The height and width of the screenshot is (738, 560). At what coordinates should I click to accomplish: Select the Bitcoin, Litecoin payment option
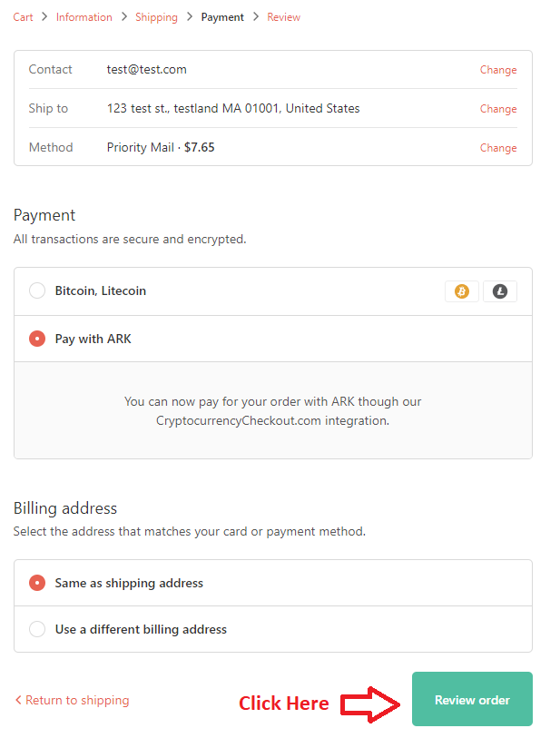[37, 291]
